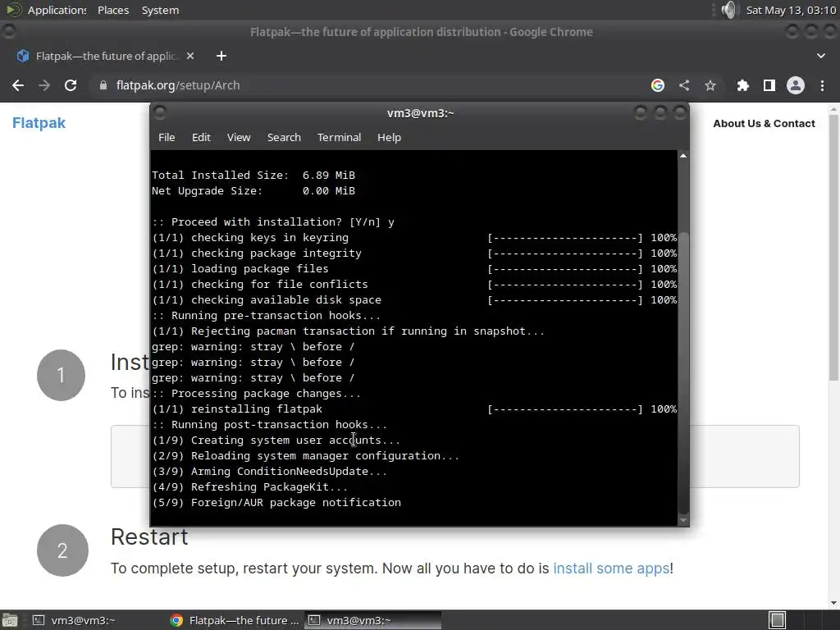This screenshot has height=630, width=840.
Task: Open the Places menu
Action: pyautogui.click(x=113, y=10)
